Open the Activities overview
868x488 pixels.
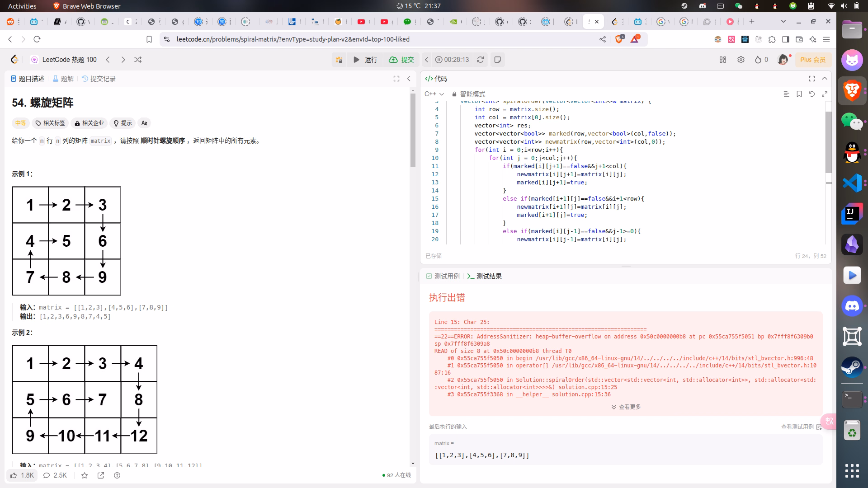point(22,6)
